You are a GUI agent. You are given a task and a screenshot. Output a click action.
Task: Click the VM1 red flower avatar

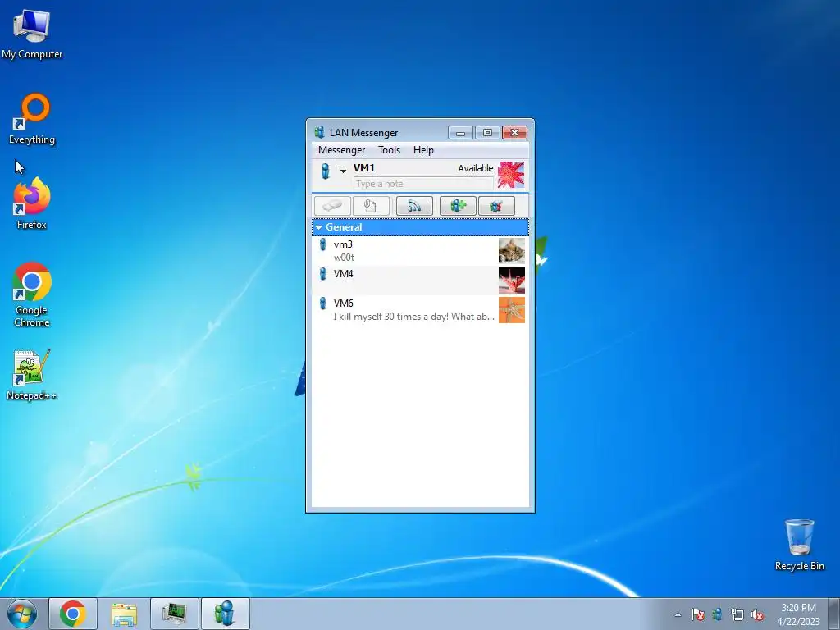(511, 175)
